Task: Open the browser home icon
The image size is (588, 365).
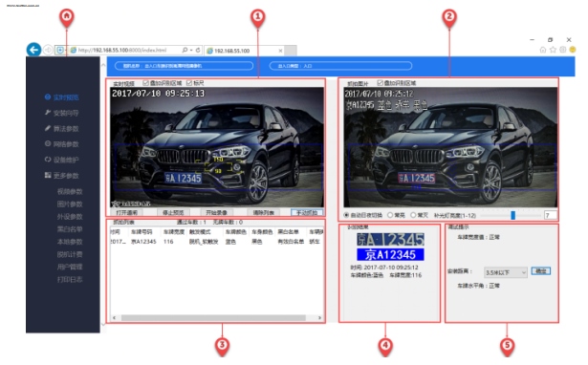Action: pyautogui.click(x=543, y=50)
